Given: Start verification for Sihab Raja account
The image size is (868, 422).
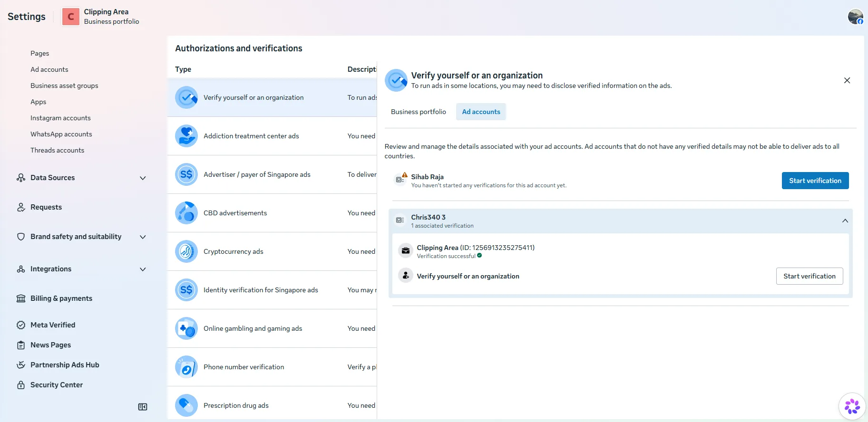Looking at the screenshot, I should [815, 181].
